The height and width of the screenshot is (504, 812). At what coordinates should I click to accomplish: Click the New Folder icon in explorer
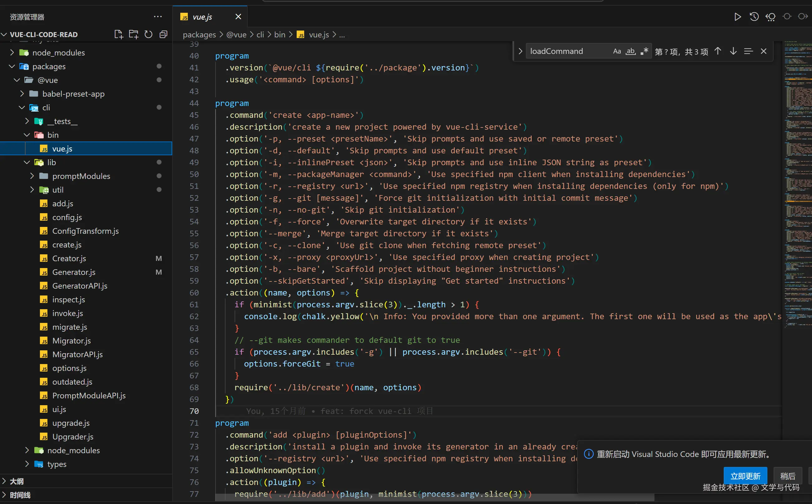pyautogui.click(x=134, y=34)
